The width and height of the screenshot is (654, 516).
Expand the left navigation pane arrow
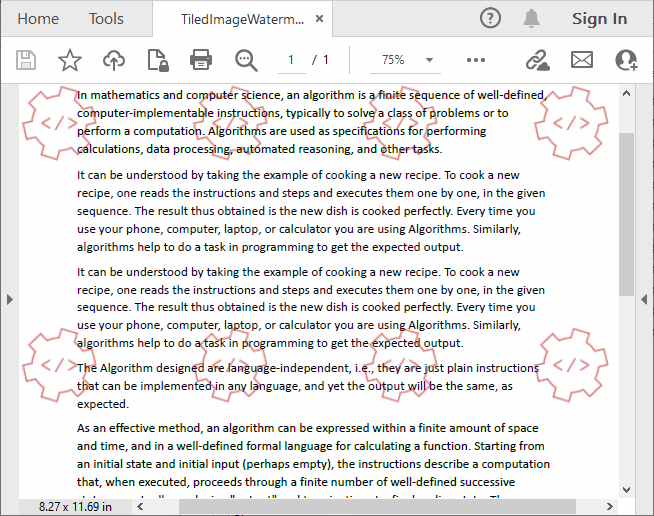pos(10,300)
